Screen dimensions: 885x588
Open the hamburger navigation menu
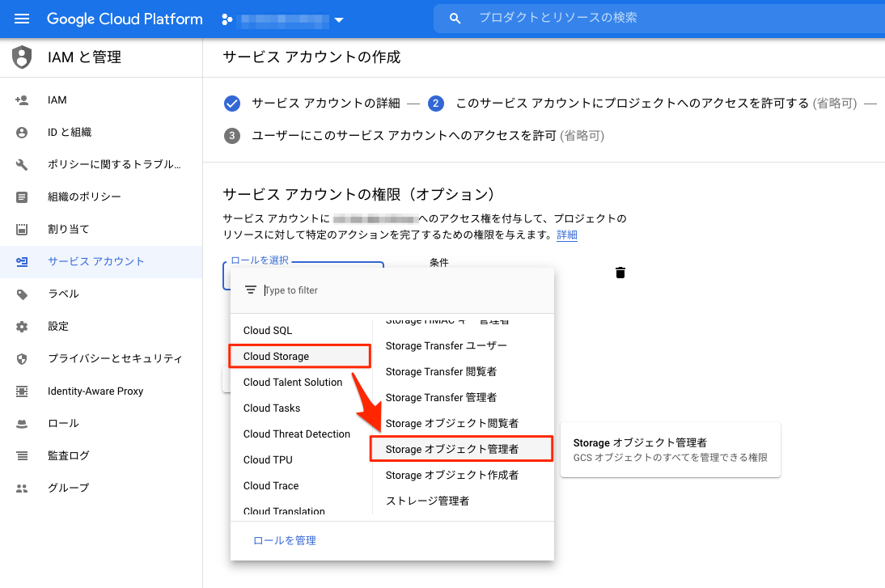[22, 19]
